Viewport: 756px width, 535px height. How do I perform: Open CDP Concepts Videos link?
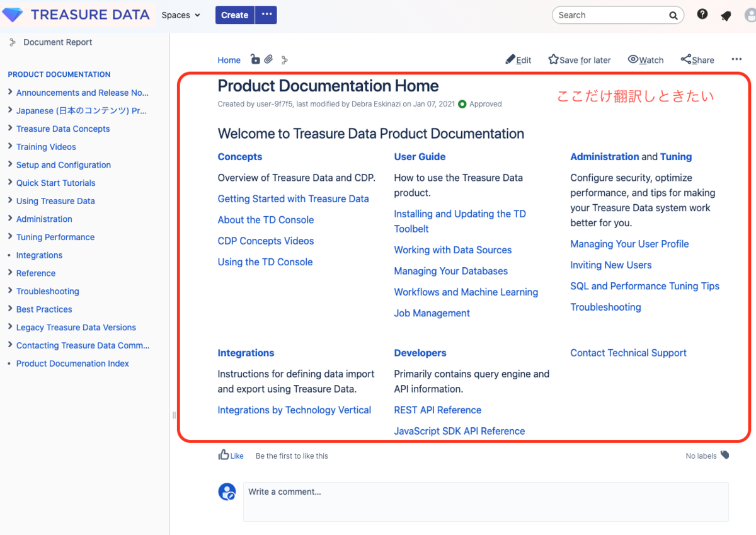click(266, 241)
